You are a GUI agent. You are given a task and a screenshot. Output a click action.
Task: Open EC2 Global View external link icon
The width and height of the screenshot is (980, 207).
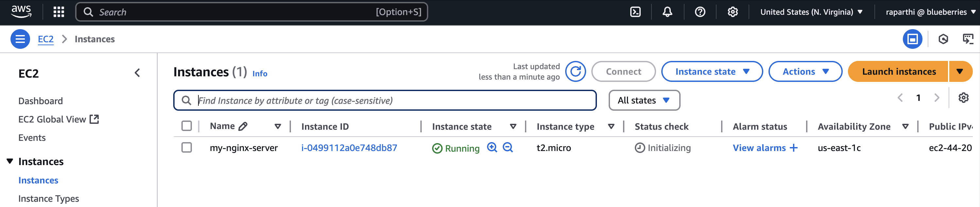pyautogui.click(x=94, y=119)
